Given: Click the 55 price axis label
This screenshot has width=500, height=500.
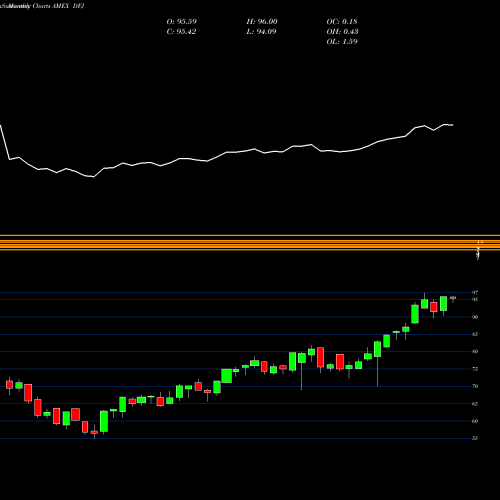Looking at the screenshot, I should [475, 438].
